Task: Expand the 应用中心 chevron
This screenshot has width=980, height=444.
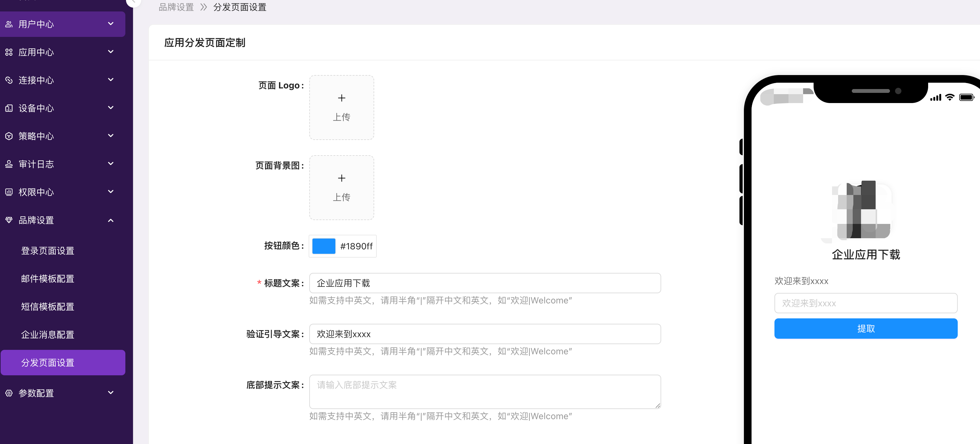Action: (x=111, y=52)
